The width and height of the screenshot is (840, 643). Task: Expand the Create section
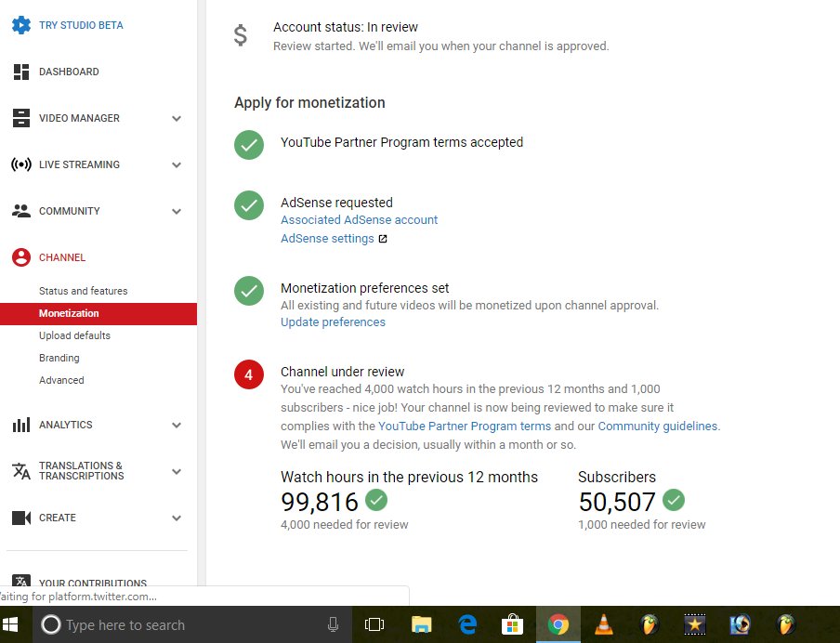tap(177, 518)
